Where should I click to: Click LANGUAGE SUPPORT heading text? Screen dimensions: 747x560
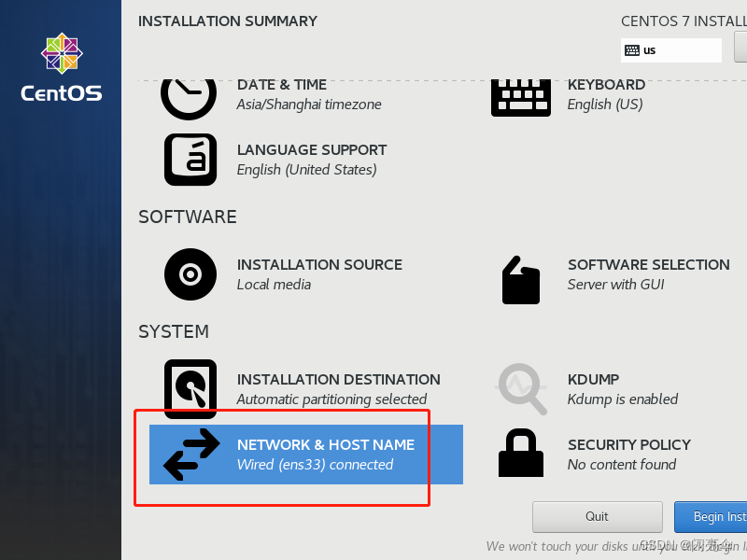(312, 150)
